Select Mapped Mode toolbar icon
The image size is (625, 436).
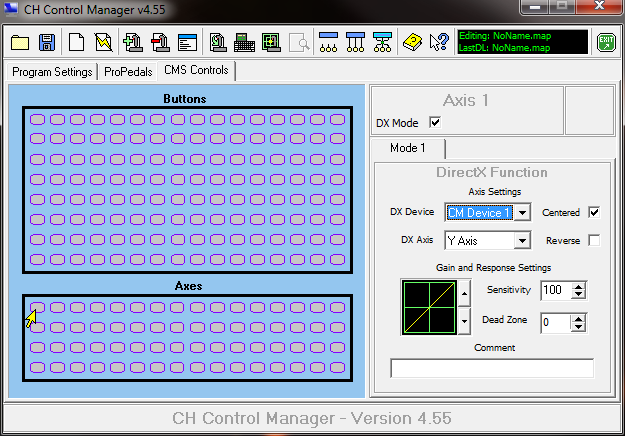pyautogui.click(x=355, y=42)
